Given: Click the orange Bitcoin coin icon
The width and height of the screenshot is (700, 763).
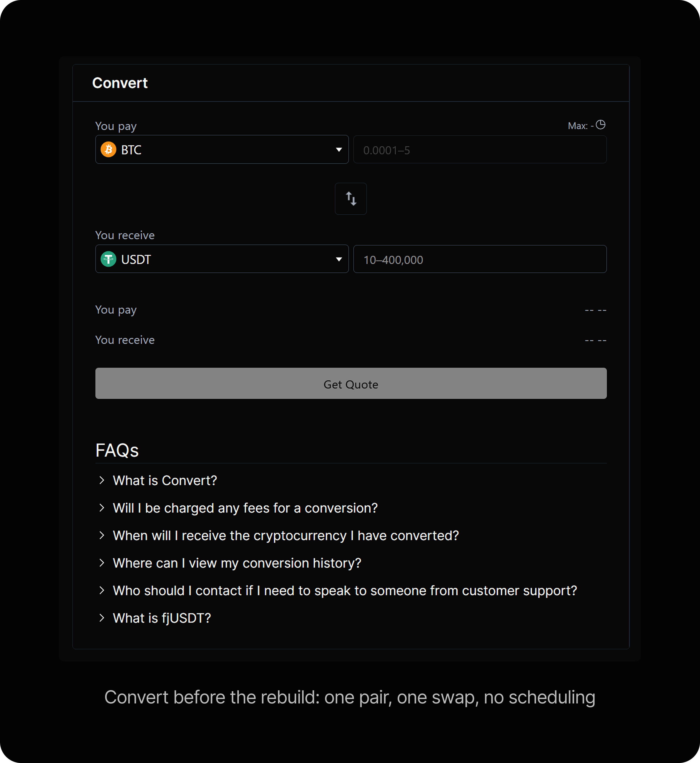Looking at the screenshot, I should click(108, 149).
